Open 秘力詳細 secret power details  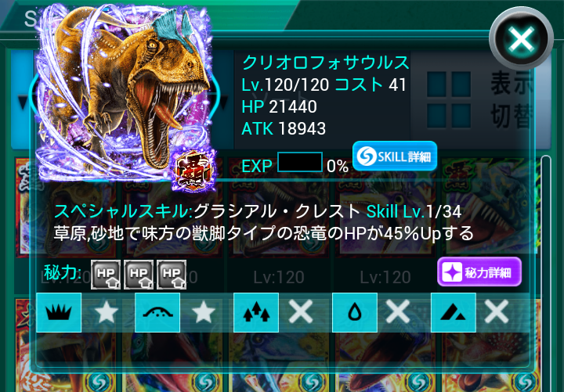click(x=479, y=272)
